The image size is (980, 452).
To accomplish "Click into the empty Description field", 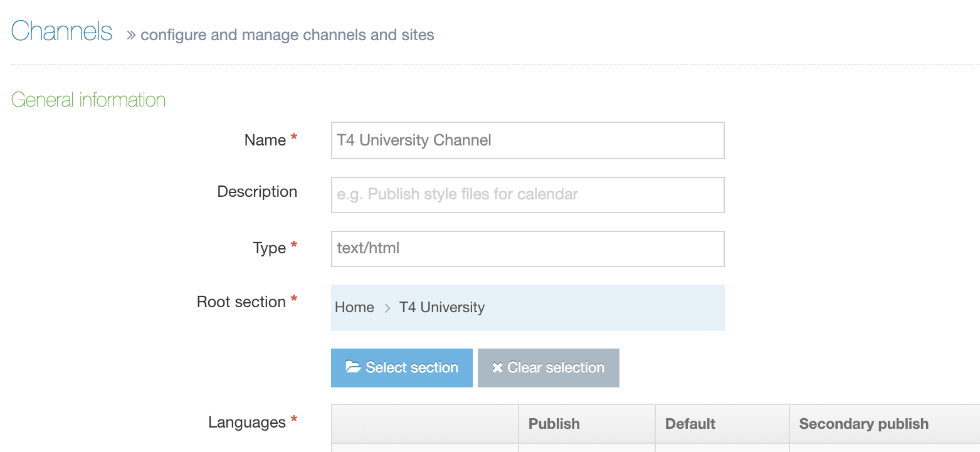I will [x=527, y=194].
